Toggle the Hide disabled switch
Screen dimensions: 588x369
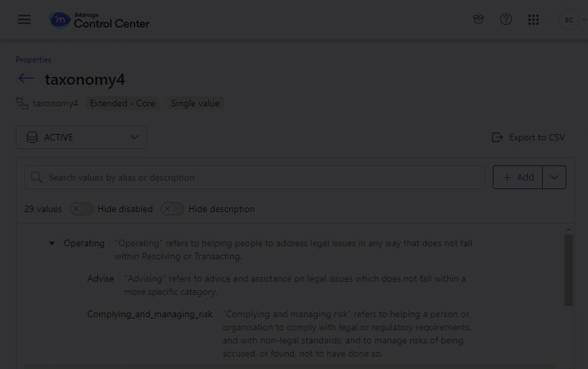pos(81,209)
